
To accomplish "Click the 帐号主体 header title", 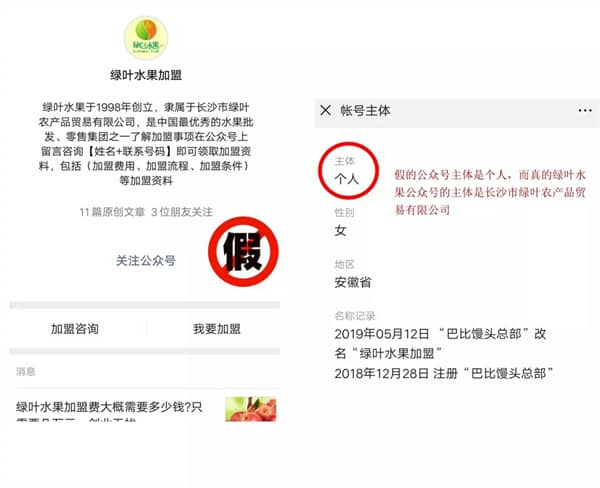I will pyautogui.click(x=365, y=111).
